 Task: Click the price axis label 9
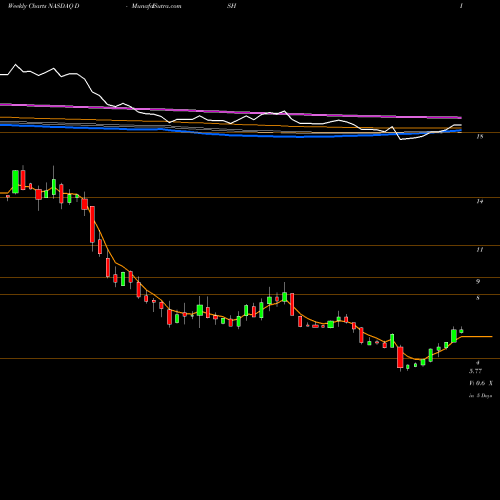click(x=478, y=282)
